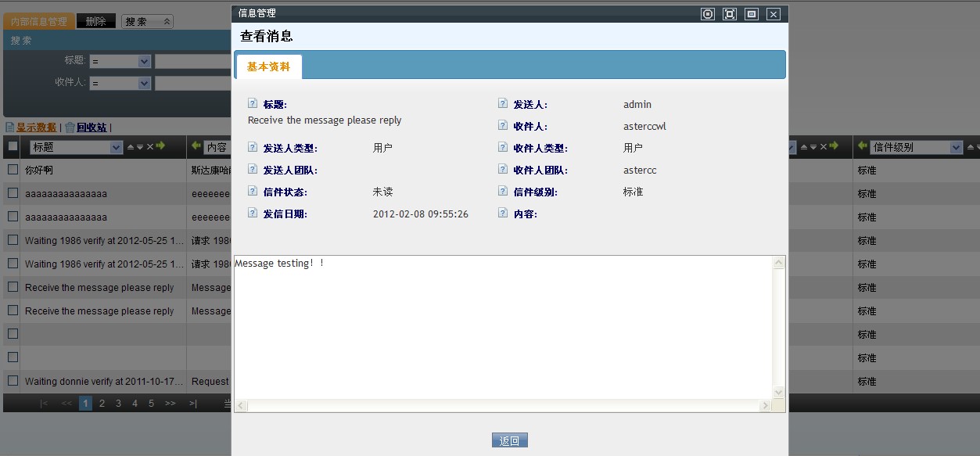
Task: Check the Waiting donnie verify row checkbox
Action: click(13, 381)
